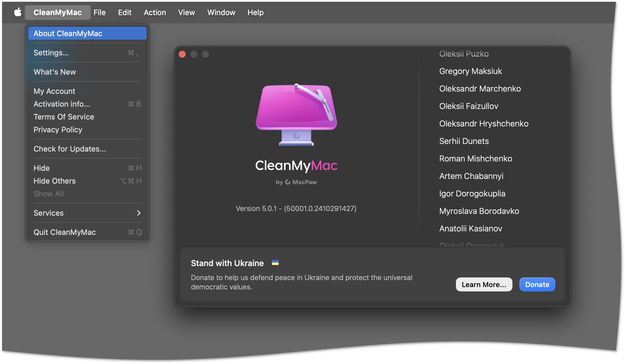Click credit name Oleksii Puzko
Image resolution: width=625 pixels, height=364 pixels.
coord(464,54)
